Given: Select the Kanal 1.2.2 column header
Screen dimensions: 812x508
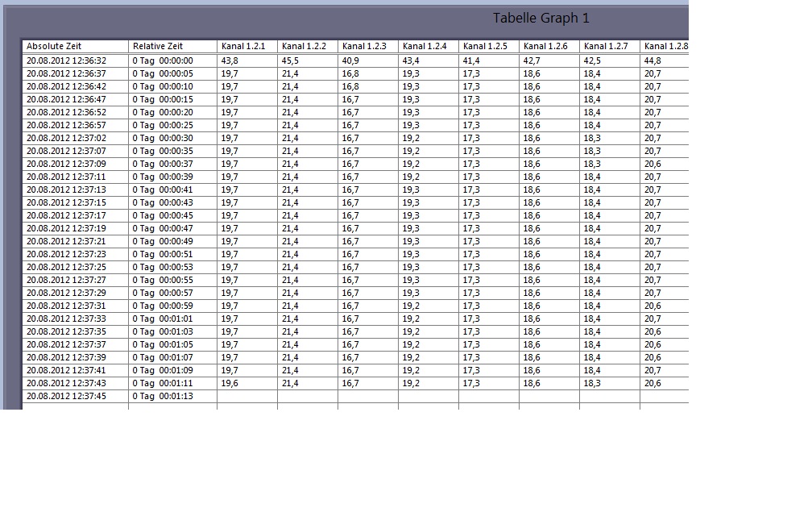Looking at the screenshot, I should (x=308, y=46).
